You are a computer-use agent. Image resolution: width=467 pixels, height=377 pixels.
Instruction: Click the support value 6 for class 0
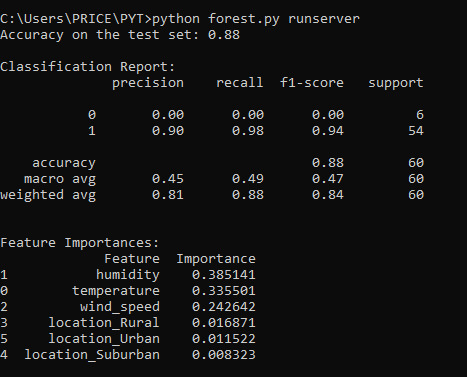tap(420, 115)
